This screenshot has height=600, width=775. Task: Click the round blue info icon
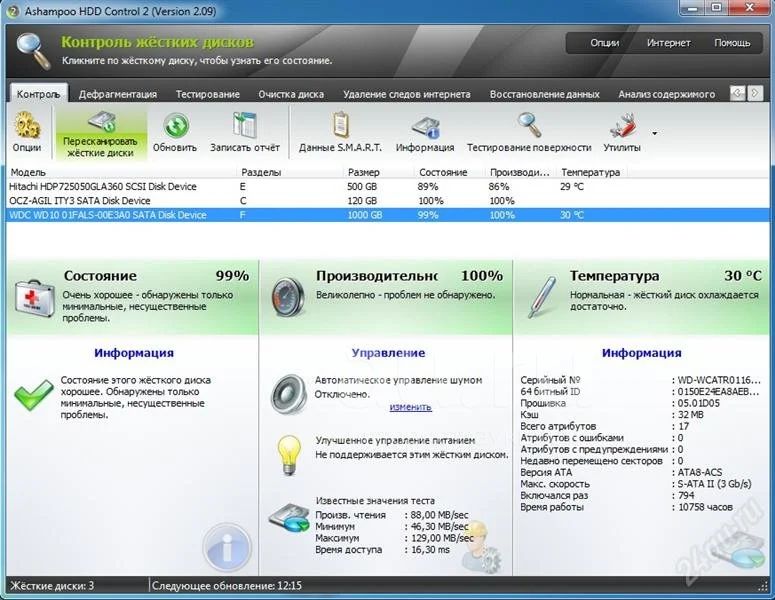click(227, 548)
